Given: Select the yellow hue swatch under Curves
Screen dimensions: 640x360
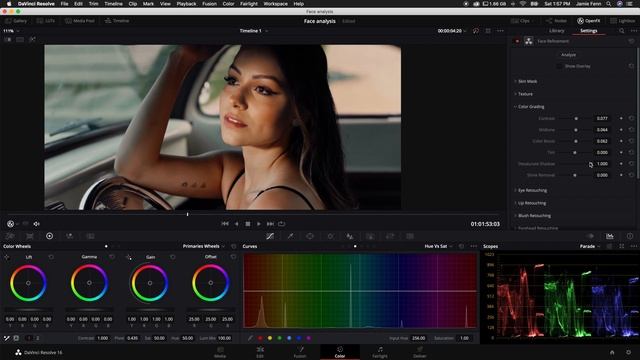Looking at the screenshot, I should point(270,338).
